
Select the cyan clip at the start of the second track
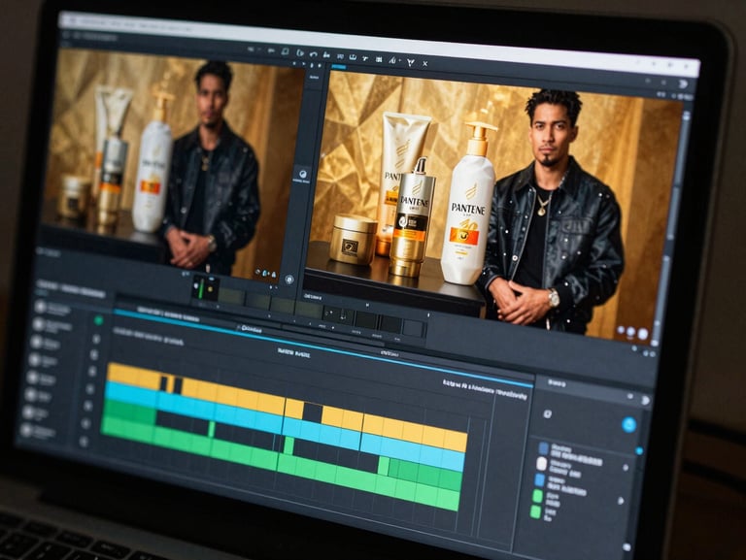pos(131,395)
